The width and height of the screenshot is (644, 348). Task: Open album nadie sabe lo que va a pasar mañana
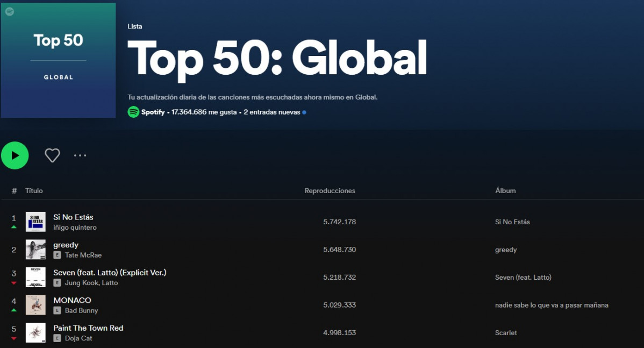(552, 306)
